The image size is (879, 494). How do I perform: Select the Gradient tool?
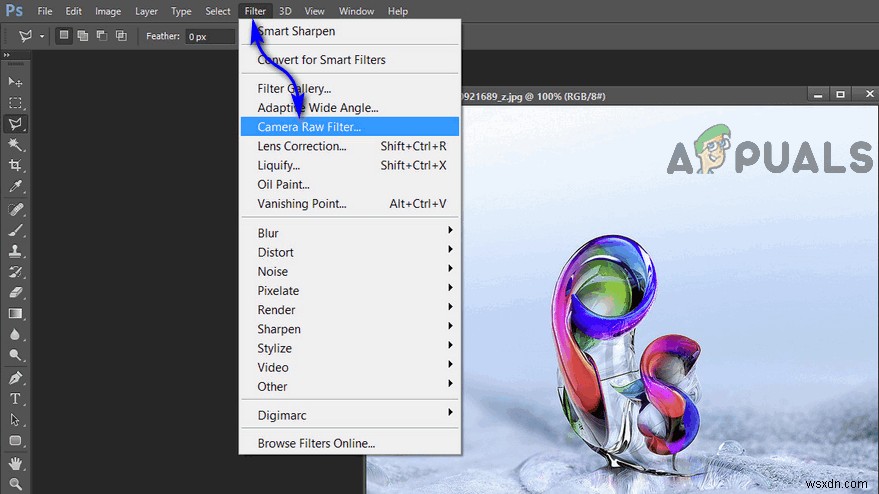(x=15, y=313)
